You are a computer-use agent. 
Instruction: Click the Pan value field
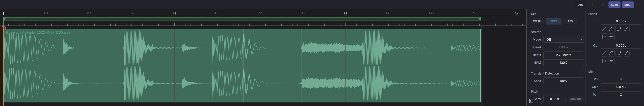(x=621, y=95)
